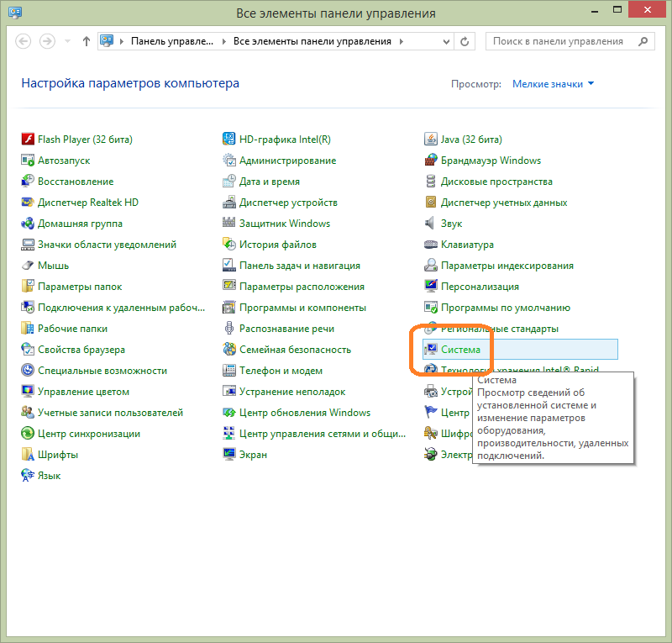Open Устранение неполадок link
Viewport: 672px width, 643px height.
(292, 392)
